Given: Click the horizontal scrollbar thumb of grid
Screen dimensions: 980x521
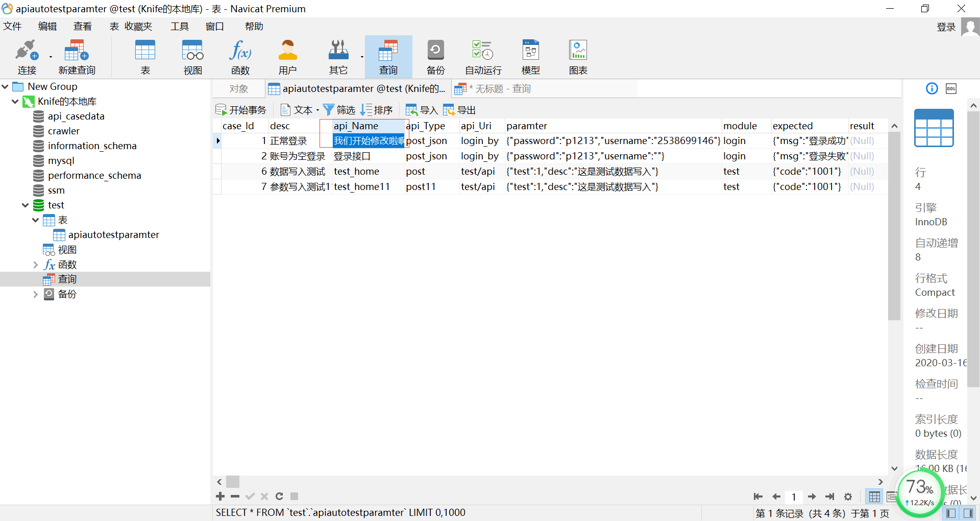Looking at the screenshot, I should coord(233,482).
